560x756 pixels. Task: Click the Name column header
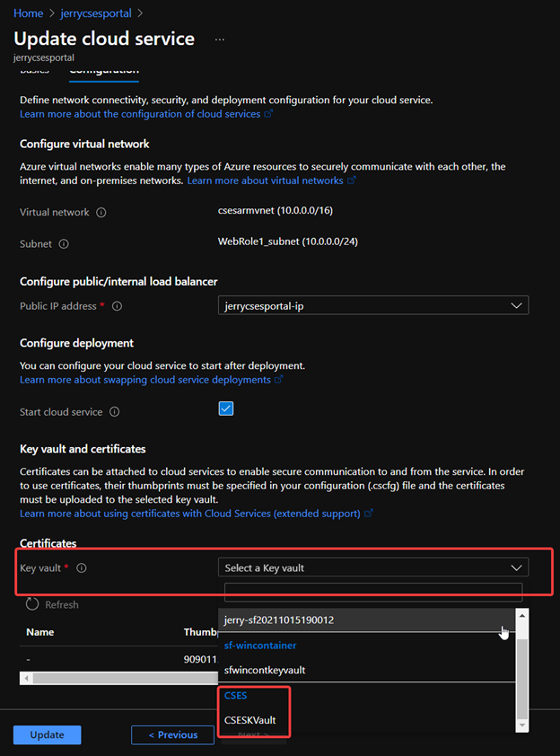(40, 632)
